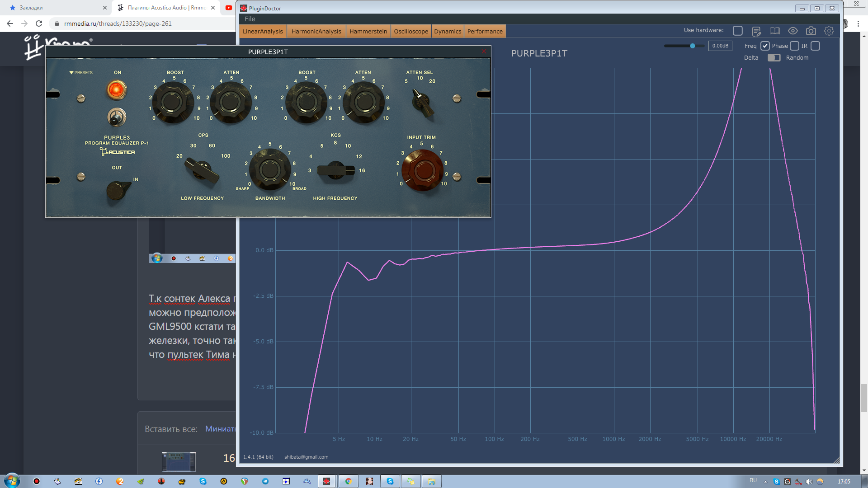868x488 pixels.
Task: Open the Performance tab
Action: pos(485,31)
